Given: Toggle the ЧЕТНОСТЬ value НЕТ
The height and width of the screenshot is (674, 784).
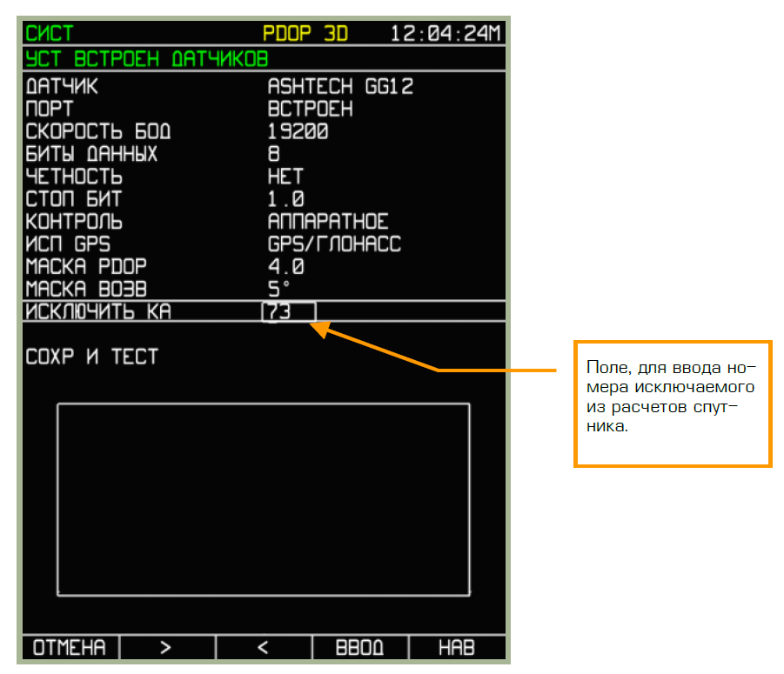Looking at the screenshot, I should pos(285,177).
